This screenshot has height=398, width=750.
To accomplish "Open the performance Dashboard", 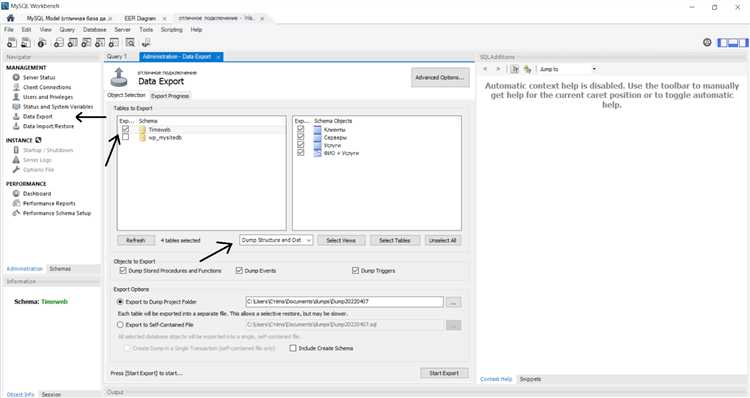I will [x=37, y=194].
